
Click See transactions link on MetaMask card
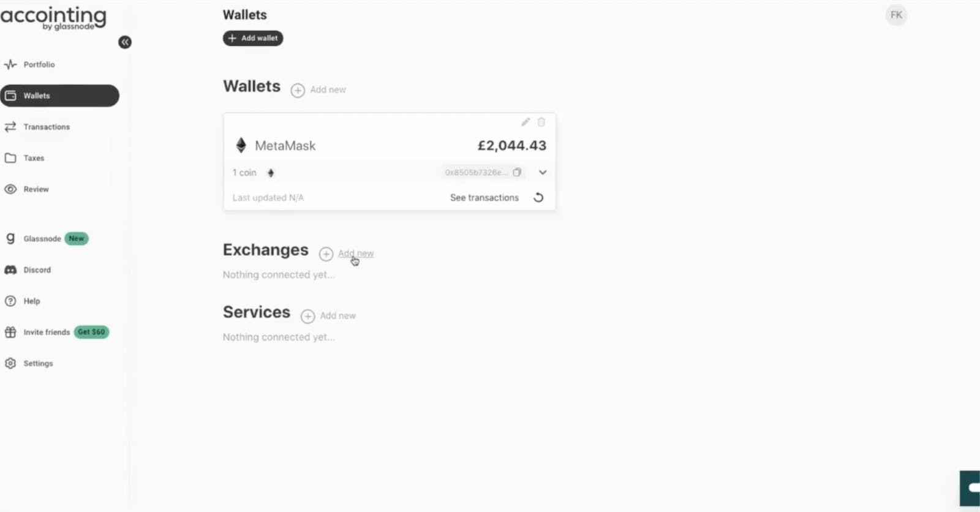pos(484,198)
